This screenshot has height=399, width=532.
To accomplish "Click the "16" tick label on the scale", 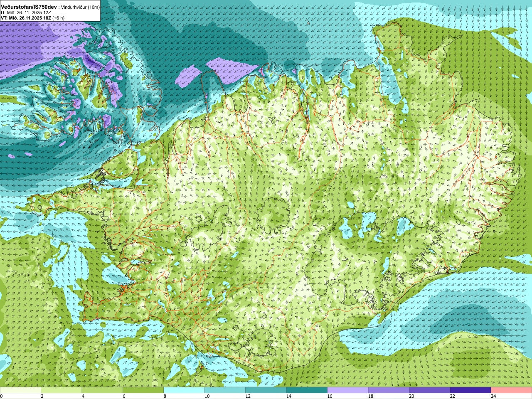I will click(x=329, y=396).
